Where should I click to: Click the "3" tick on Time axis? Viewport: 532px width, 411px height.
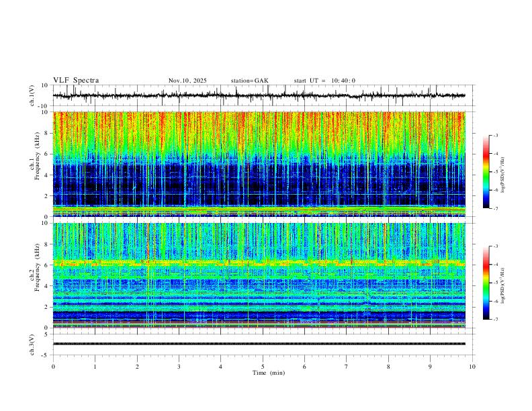(179, 367)
